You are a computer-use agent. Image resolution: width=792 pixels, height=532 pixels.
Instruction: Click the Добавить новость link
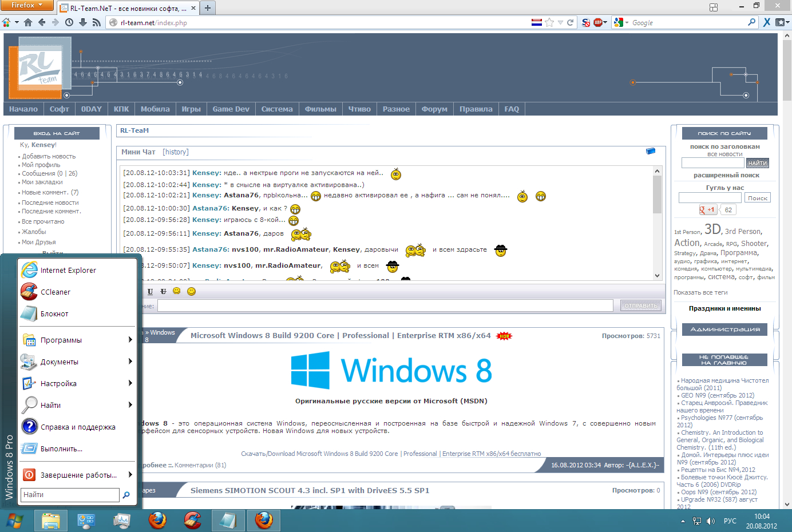click(49, 156)
